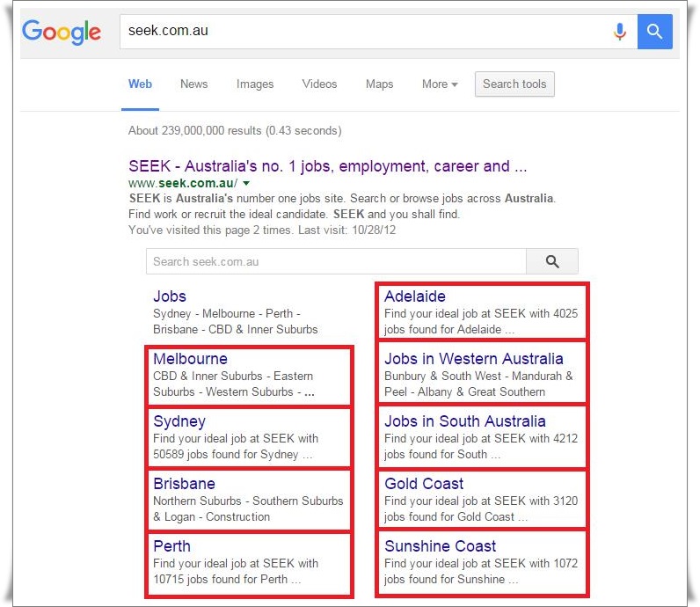Click the www.seek.com.au/ green URL

click(183, 183)
